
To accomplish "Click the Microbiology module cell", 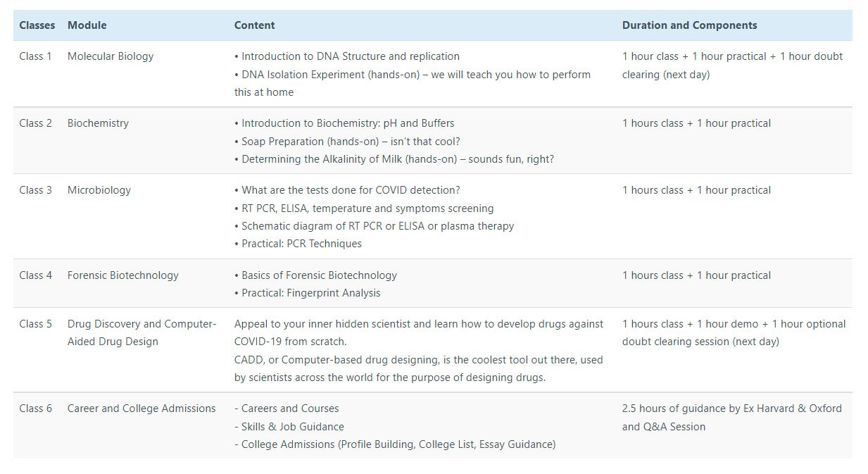I will point(99,190).
